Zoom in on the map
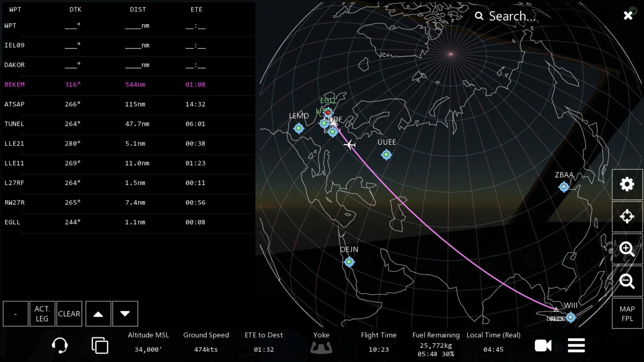Viewport: 644px width, 362px height. pyautogui.click(x=627, y=249)
